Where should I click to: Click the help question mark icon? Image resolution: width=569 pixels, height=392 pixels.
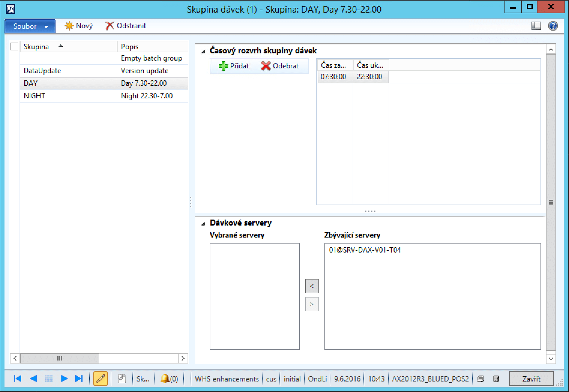553,26
